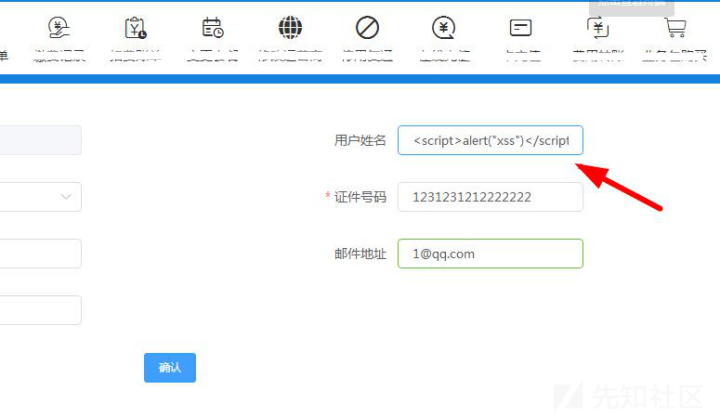Click the card rectangle icon
Image resolution: width=720 pixels, height=417 pixels.
pos(521,28)
